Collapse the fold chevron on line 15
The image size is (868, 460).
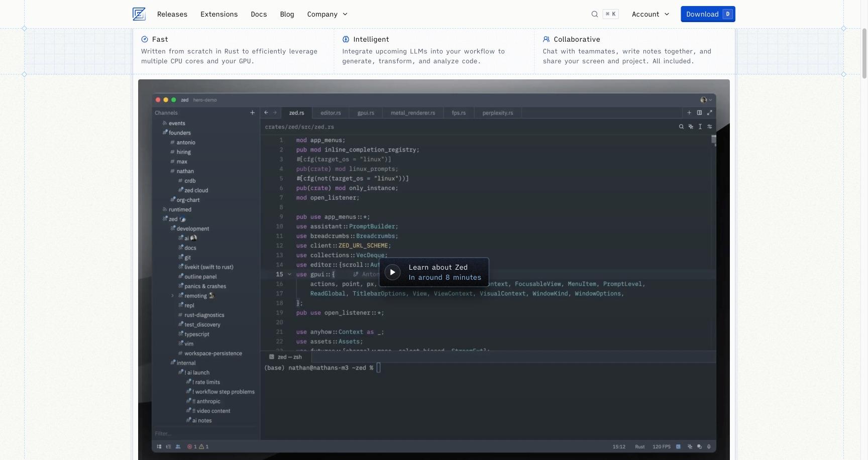pyautogui.click(x=289, y=274)
